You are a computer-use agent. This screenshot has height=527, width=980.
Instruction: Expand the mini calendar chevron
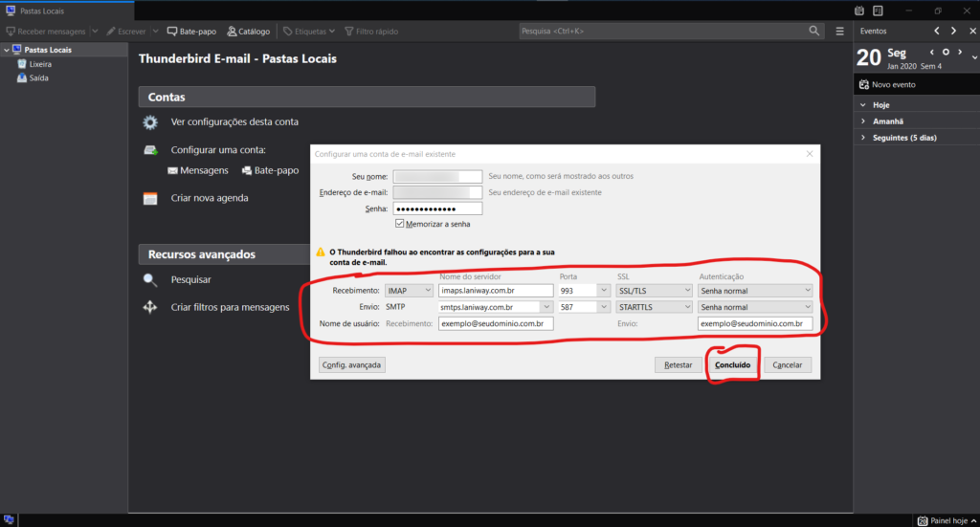974,57
